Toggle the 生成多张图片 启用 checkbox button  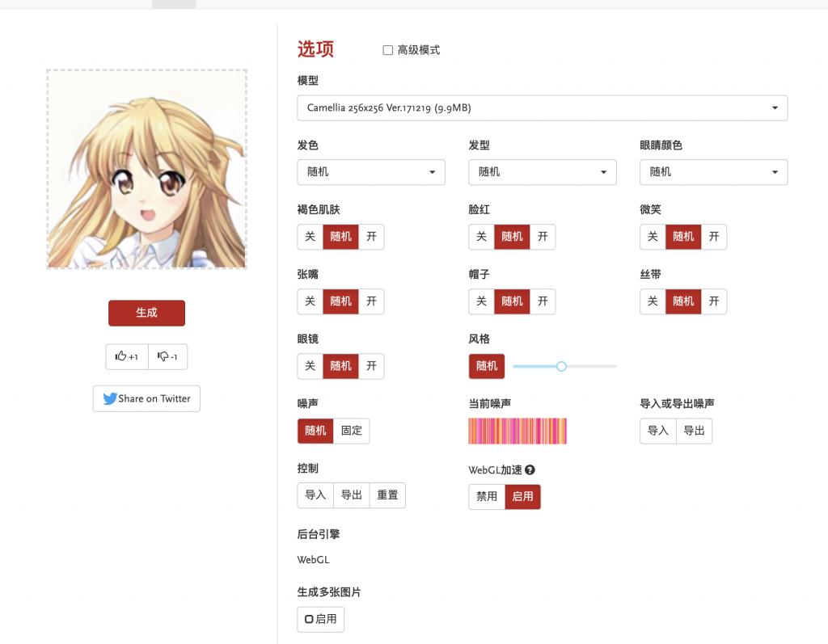(x=320, y=619)
